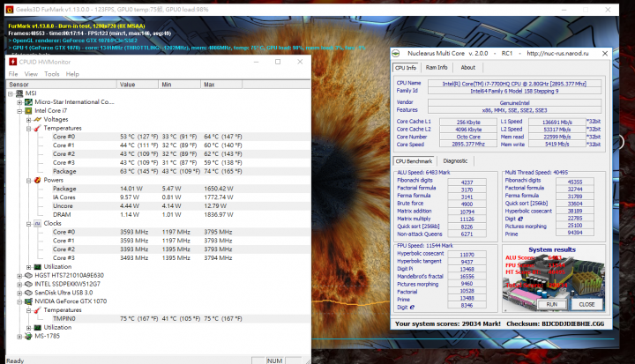Select the CPU Info tab
This screenshot has height=364, width=635.
(406, 68)
